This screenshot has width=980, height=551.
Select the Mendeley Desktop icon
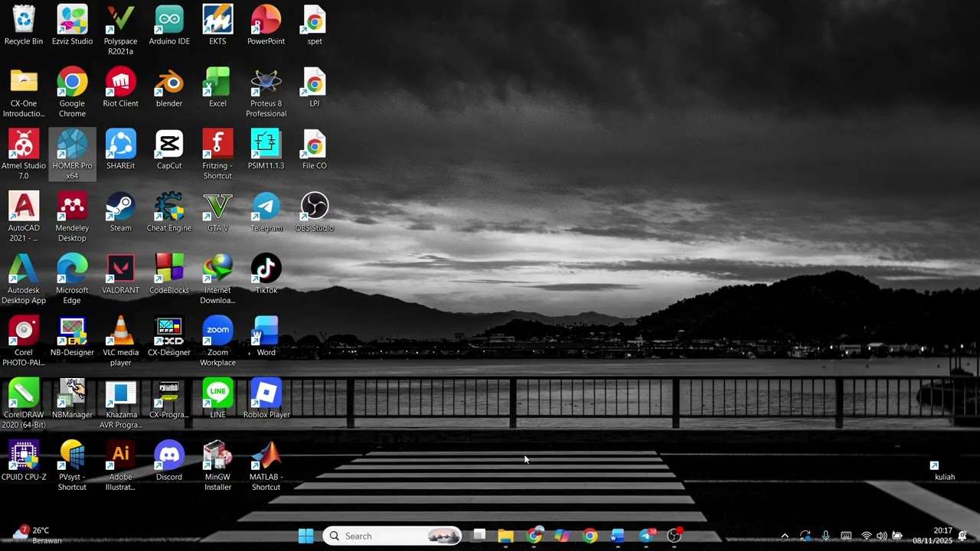coord(72,217)
